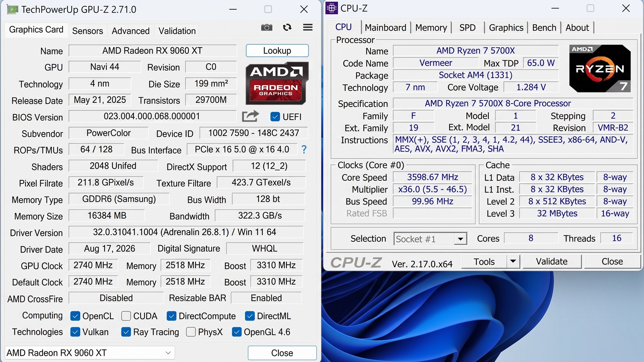Click the Close button in CPU-Z
The image size is (644, 362).
tap(612, 261)
